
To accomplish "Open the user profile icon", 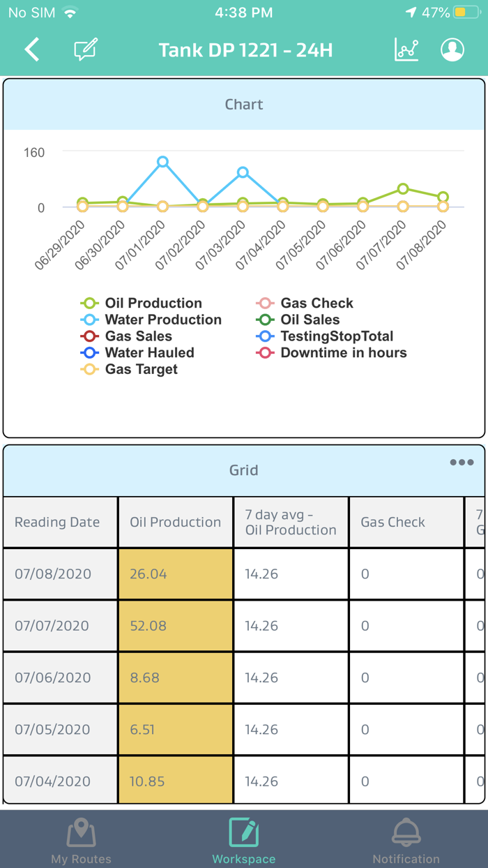I will [452, 50].
